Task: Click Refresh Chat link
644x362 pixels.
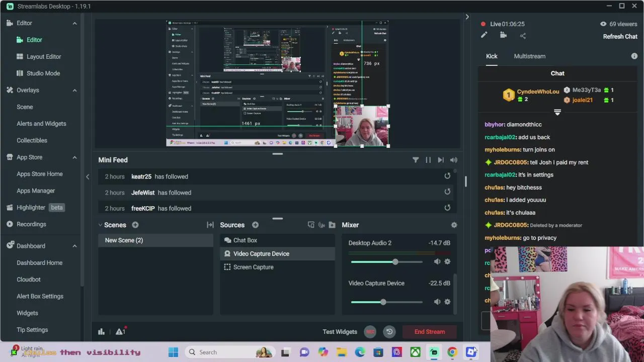Action: 620,37
